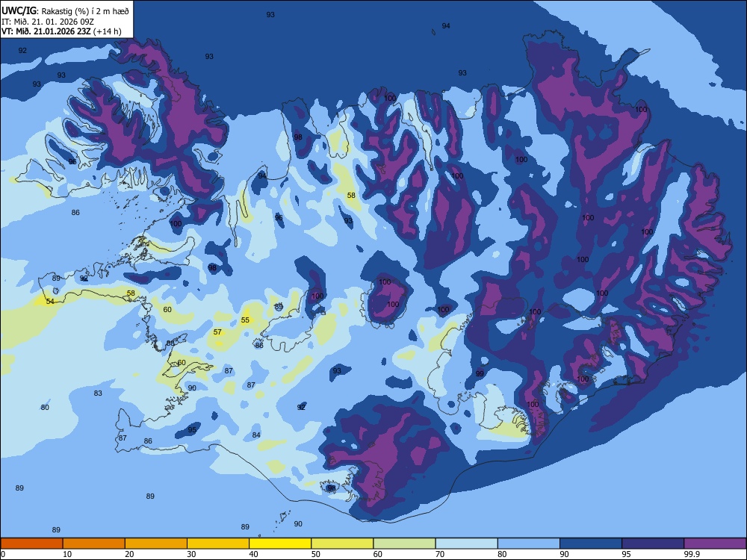747x560 pixels.
Task: Click the humidity value '55' on the map
Action: point(245,320)
